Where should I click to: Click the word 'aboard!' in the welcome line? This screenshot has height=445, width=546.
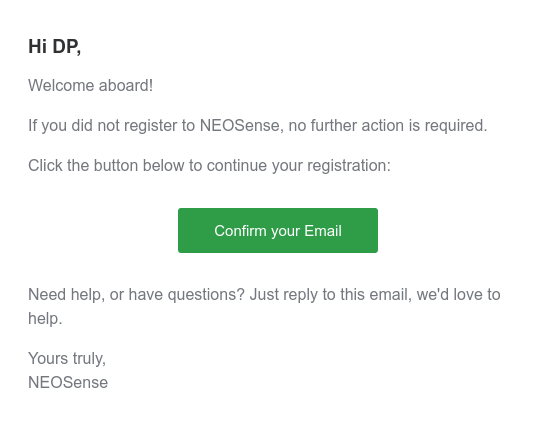pos(126,85)
